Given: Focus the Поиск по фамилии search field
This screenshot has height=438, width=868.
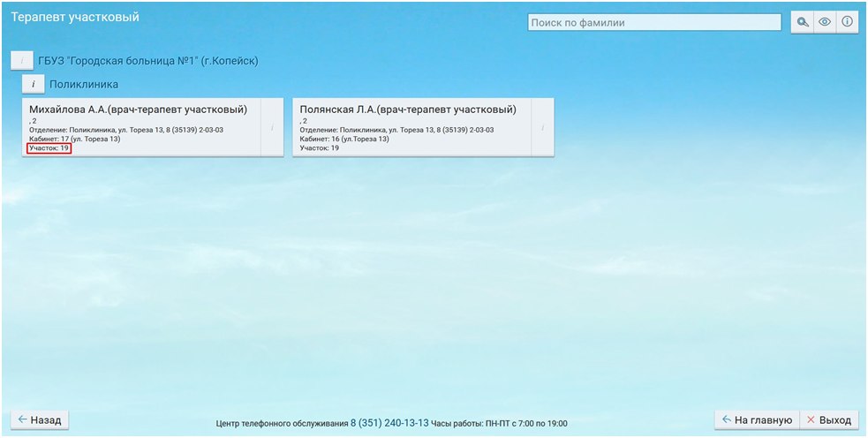Looking at the screenshot, I should [654, 23].
